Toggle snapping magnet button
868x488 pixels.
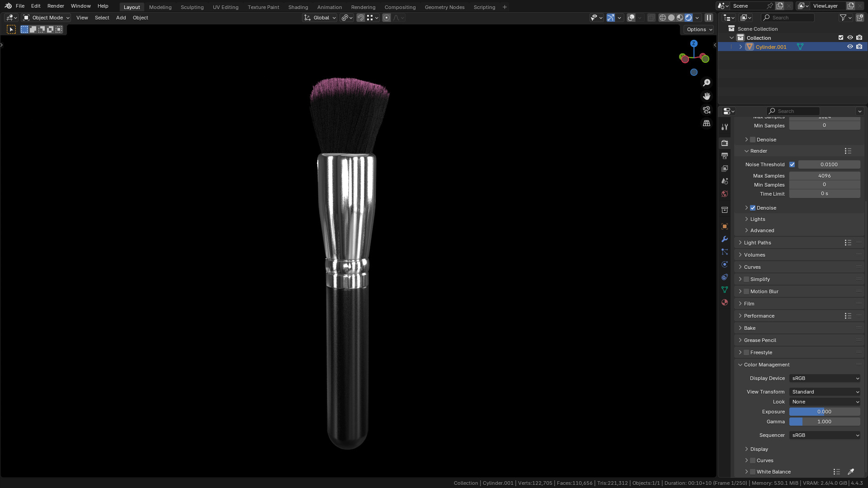click(x=361, y=18)
